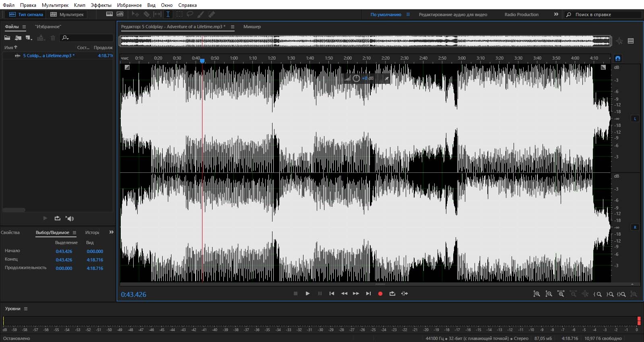
Task: Switch to Radio Production workspace
Action: [x=521, y=15]
